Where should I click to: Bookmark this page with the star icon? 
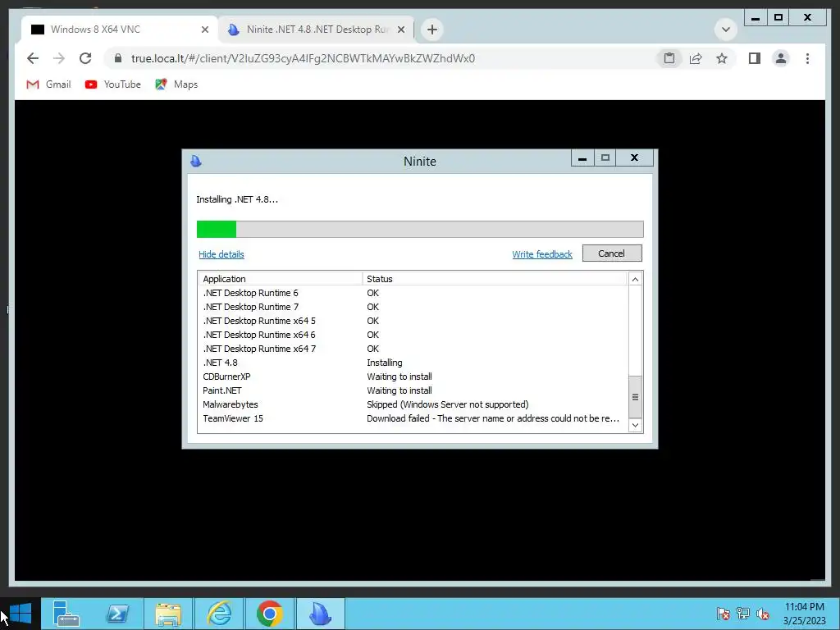point(722,58)
